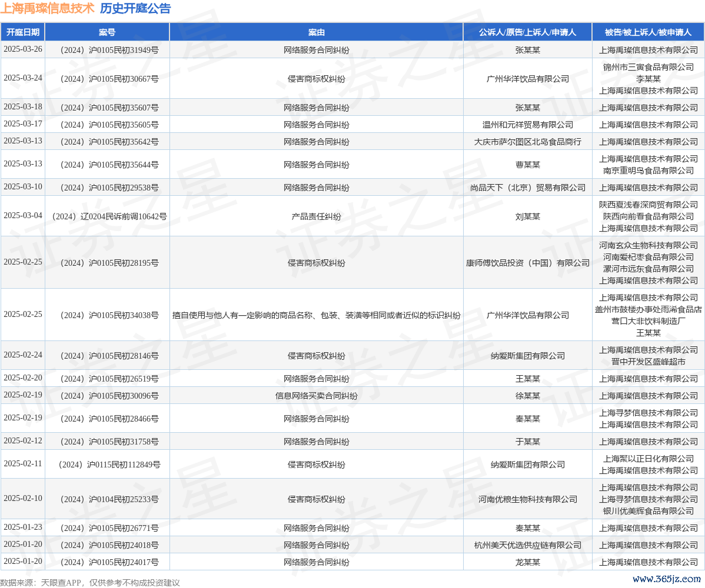Screen dimensions: 705x588
Task: Open the www.365jz.com link
Action: tap(667, 579)
